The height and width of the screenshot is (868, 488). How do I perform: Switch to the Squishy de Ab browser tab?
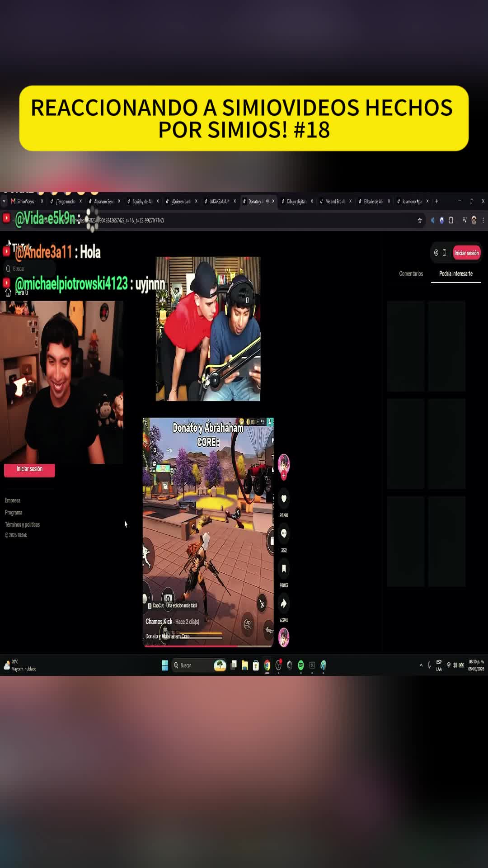(x=143, y=201)
